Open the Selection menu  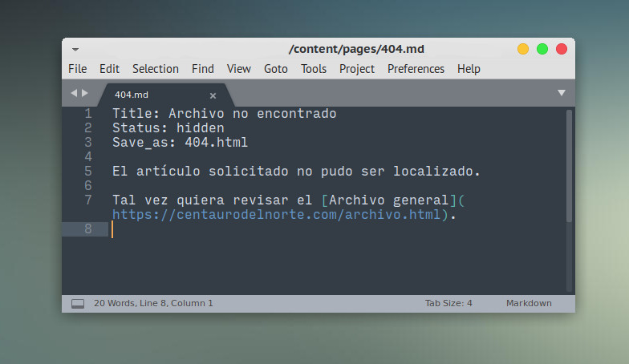point(156,69)
